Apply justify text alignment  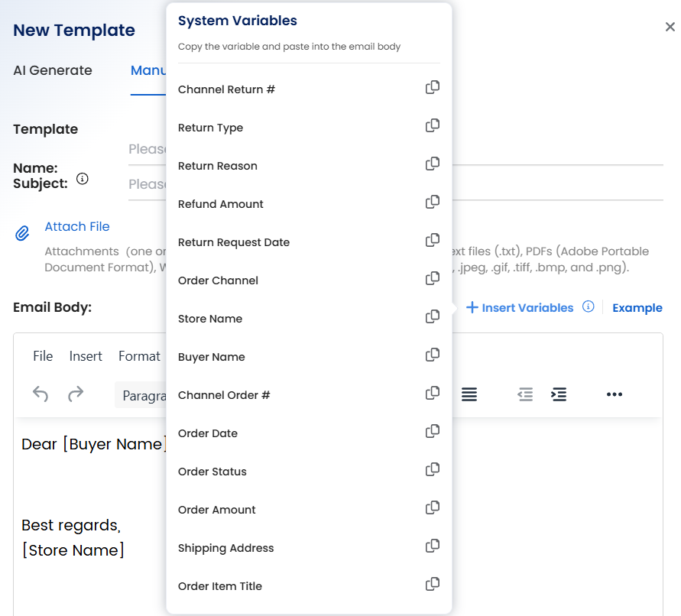click(x=469, y=394)
